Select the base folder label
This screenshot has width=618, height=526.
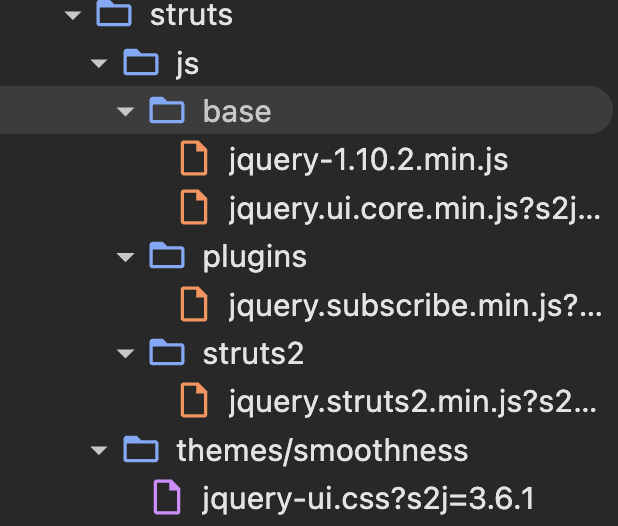[237, 112]
